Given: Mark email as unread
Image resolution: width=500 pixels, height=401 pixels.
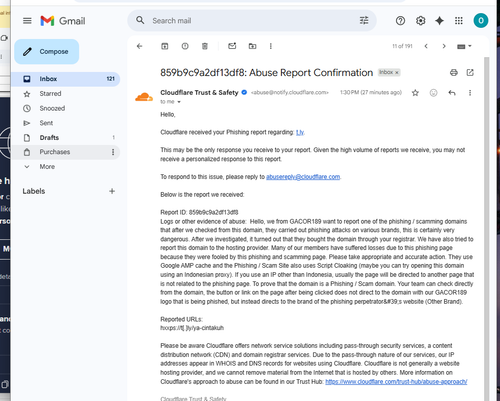Looking at the screenshot, I should [x=232, y=46].
